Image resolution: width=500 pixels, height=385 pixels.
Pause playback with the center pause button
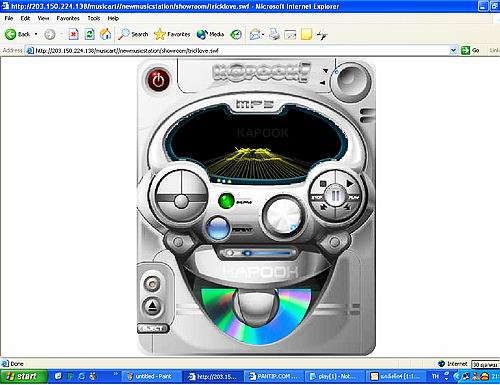tap(335, 196)
